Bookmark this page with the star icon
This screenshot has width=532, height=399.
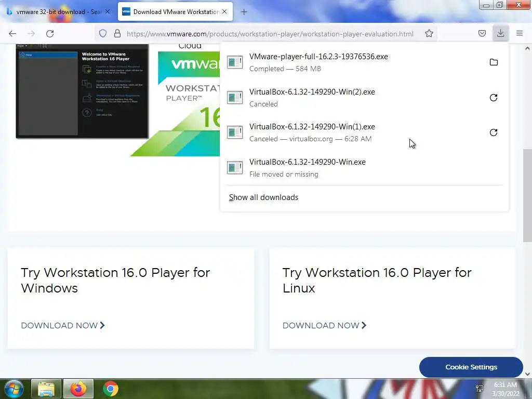(429, 33)
